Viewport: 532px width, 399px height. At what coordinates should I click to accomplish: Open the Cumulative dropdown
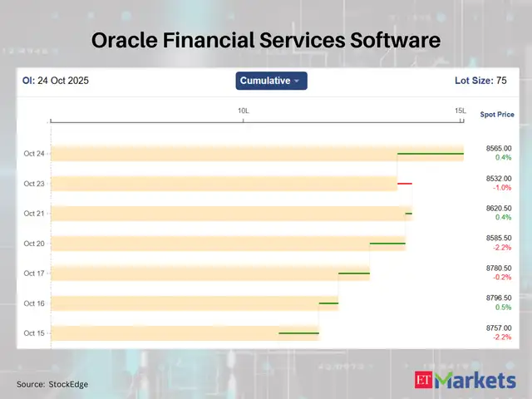(x=271, y=81)
